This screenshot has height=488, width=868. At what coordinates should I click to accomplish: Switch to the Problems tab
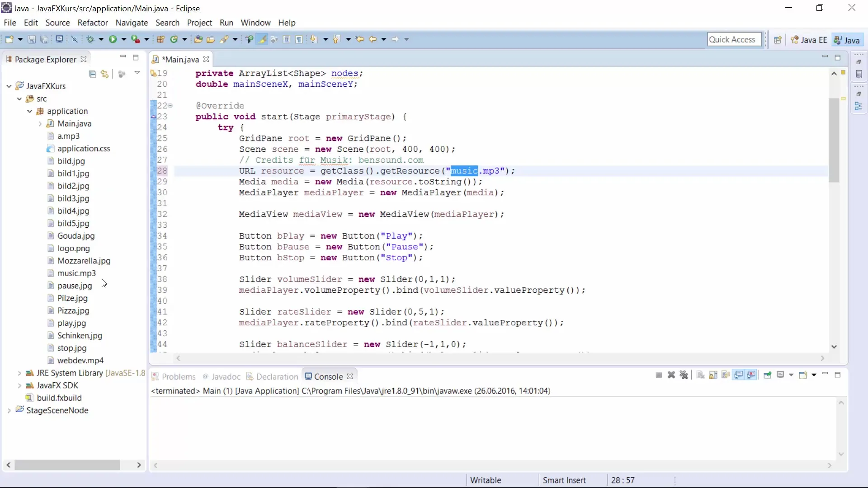pyautogui.click(x=174, y=376)
